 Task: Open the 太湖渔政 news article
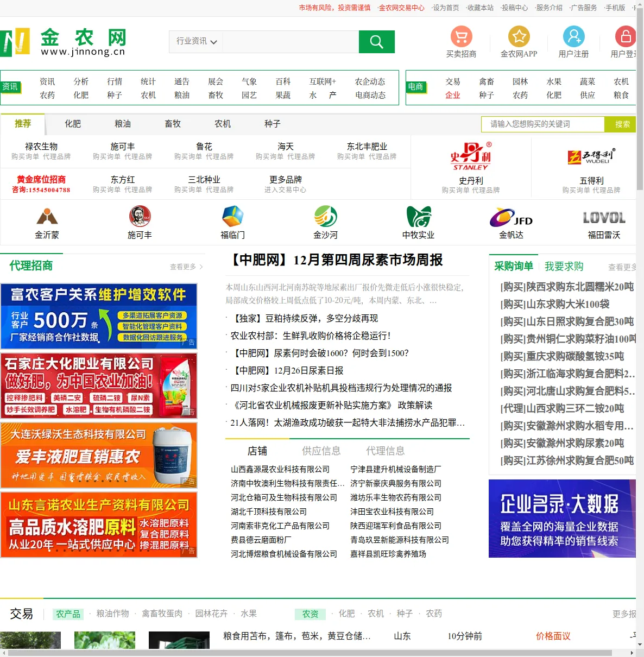pyautogui.click(x=348, y=422)
